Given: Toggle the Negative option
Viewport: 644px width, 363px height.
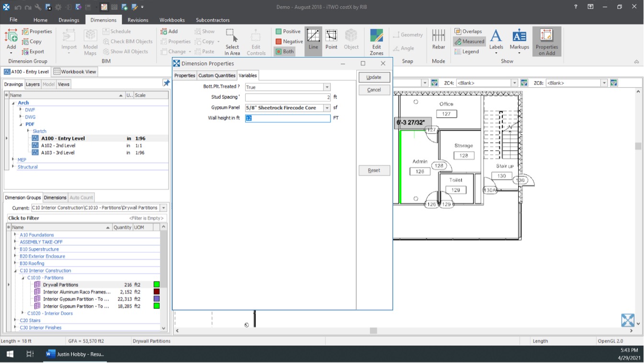Looking at the screenshot, I should [x=289, y=42].
